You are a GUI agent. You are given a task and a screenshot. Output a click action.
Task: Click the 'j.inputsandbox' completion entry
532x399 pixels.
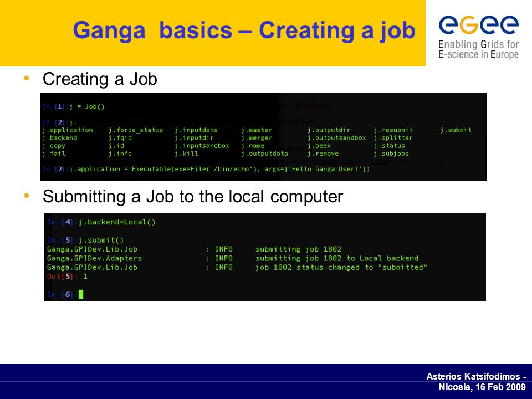click(202, 146)
